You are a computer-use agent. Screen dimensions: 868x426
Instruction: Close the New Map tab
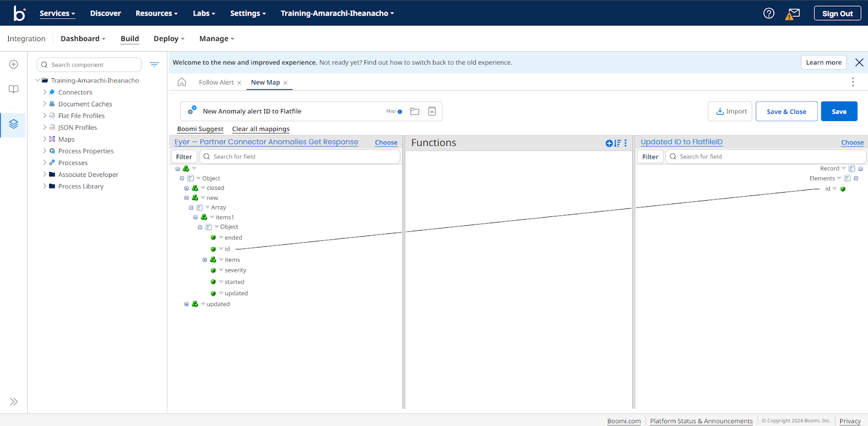point(285,83)
